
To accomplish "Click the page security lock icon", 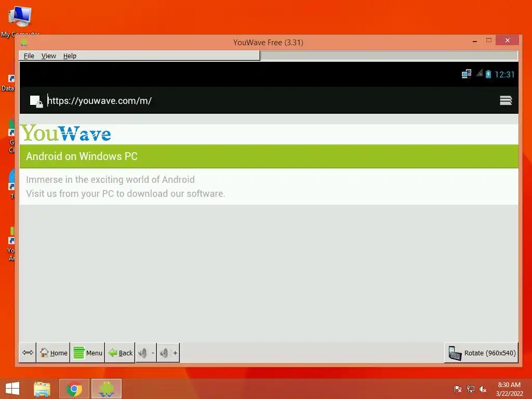I will click(x=36, y=101).
